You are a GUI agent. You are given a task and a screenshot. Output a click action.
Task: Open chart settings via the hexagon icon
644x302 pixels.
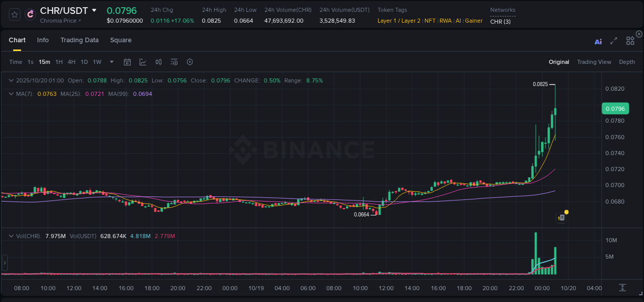[190, 62]
